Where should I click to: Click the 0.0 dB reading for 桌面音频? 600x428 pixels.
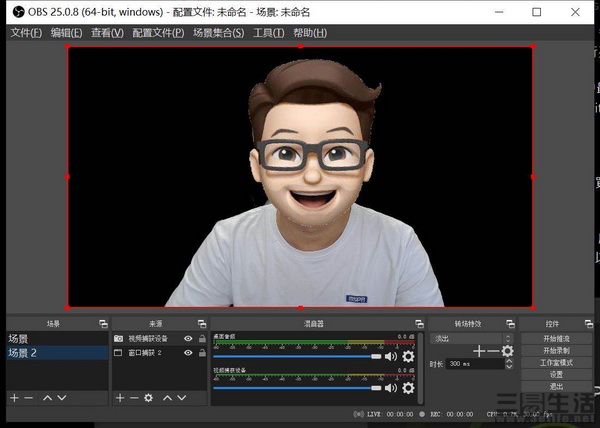(x=406, y=337)
